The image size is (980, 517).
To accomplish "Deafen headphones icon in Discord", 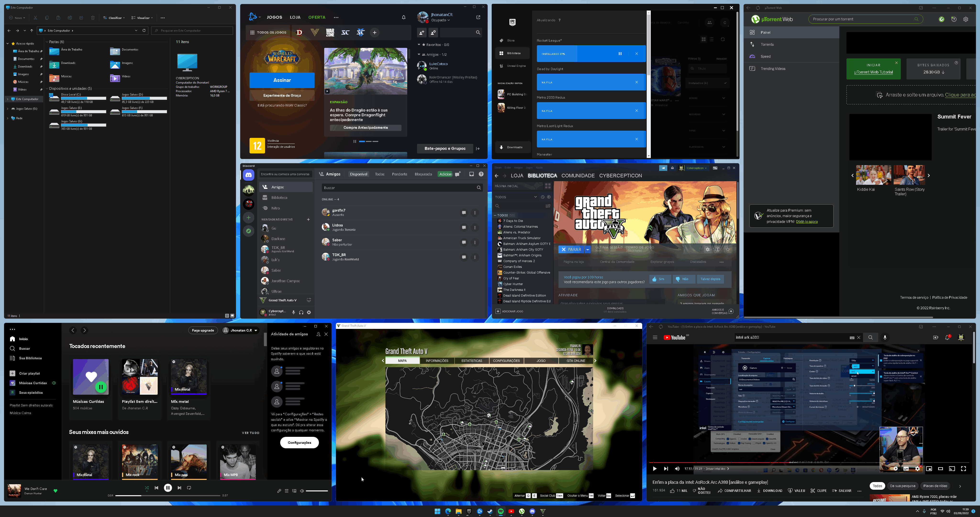I will pos(301,312).
